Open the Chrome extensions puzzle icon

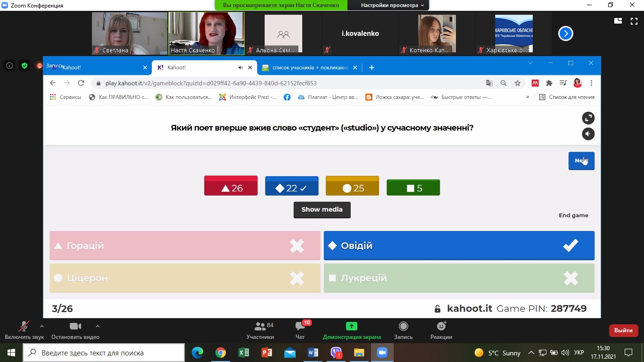pyautogui.click(x=549, y=83)
